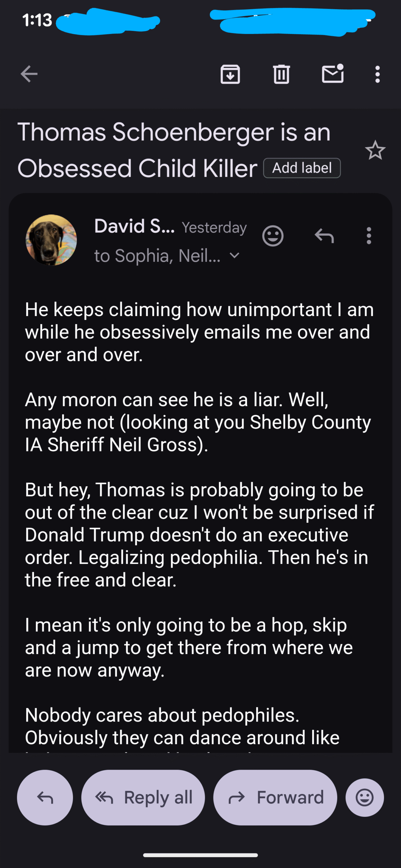Tap the Add label button
The image size is (401, 868).
point(302,168)
